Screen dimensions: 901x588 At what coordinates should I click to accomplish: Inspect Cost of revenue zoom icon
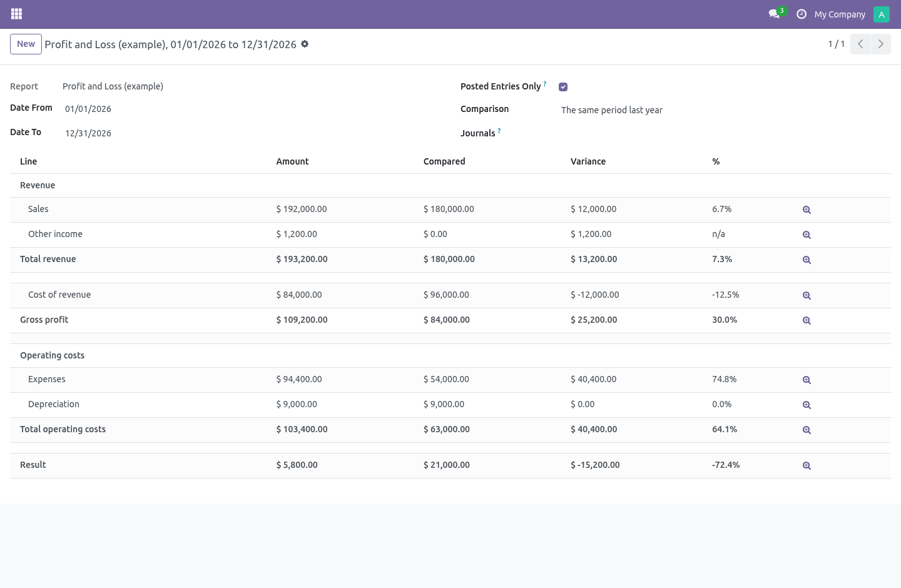[807, 295]
